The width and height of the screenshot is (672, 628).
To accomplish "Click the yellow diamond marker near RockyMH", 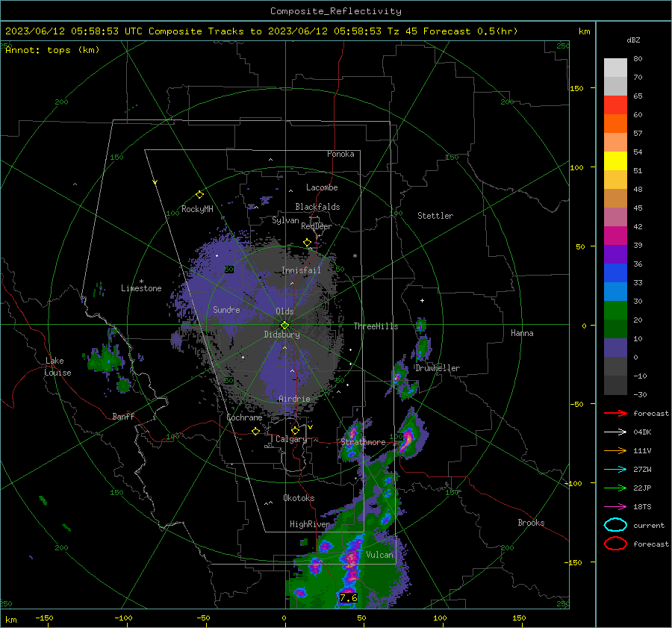I will tap(199, 195).
